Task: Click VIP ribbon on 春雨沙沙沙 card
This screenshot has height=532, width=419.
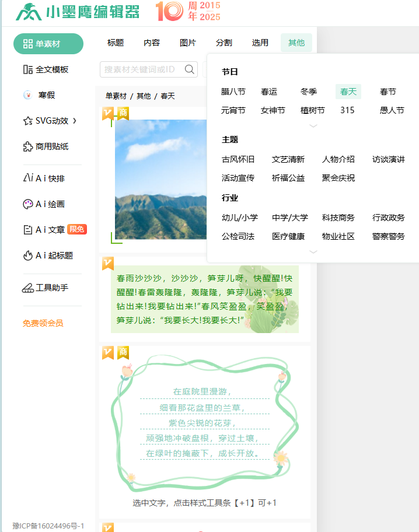Action: (108, 264)
